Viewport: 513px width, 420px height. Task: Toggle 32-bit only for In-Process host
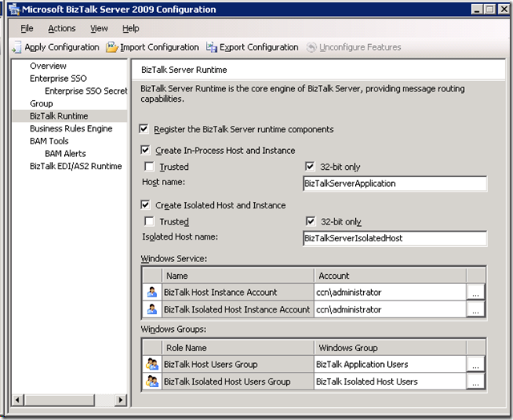pyautogui.click(x=310, y=167)
